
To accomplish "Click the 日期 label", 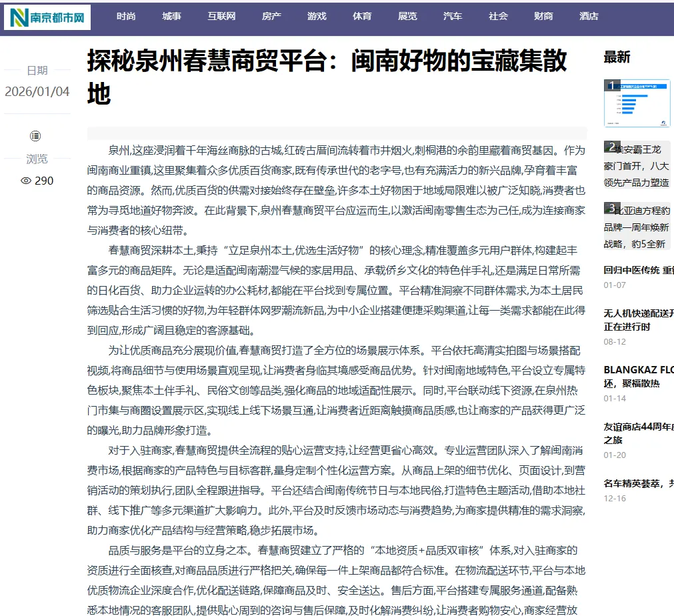I will click(37, 71).
